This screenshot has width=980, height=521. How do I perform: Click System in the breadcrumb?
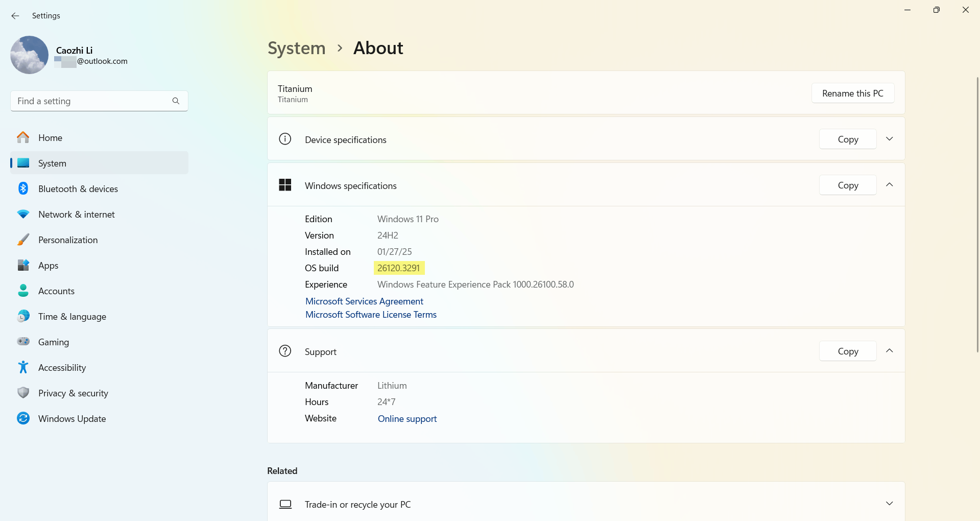pyautogui.click(x=296, y=48)
